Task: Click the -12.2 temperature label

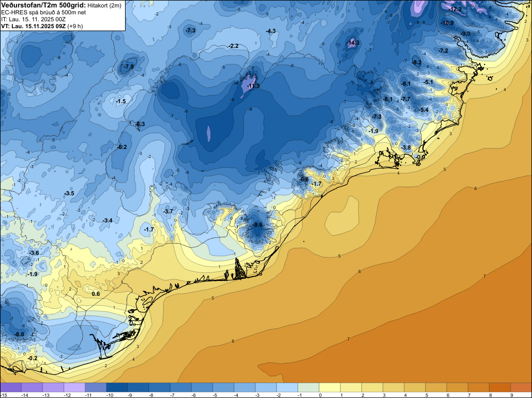Action: point(455,9)
